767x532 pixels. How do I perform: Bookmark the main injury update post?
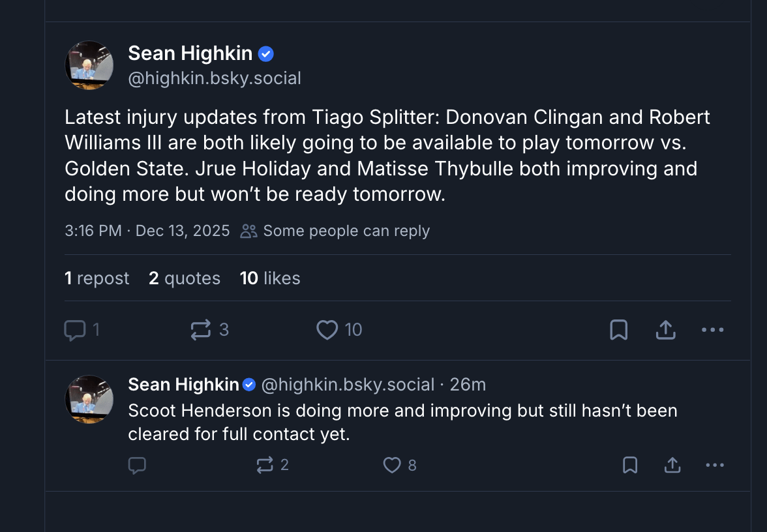618,331
